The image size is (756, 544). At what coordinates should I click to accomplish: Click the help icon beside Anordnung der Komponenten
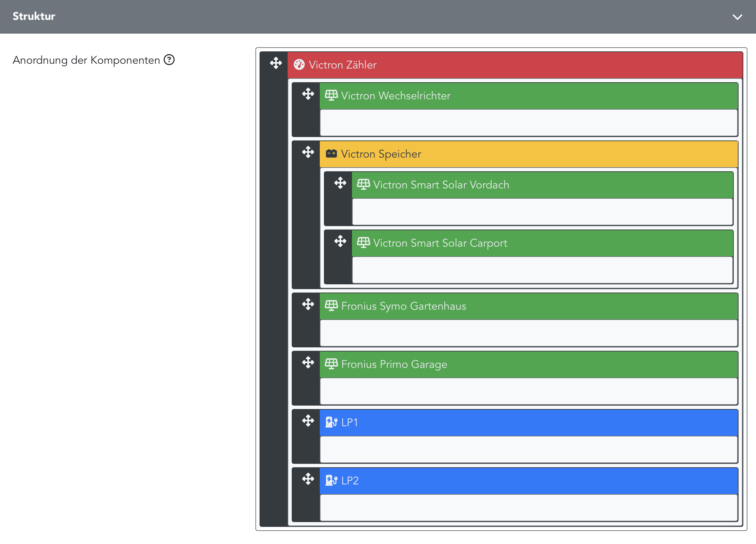pos(169,60)
